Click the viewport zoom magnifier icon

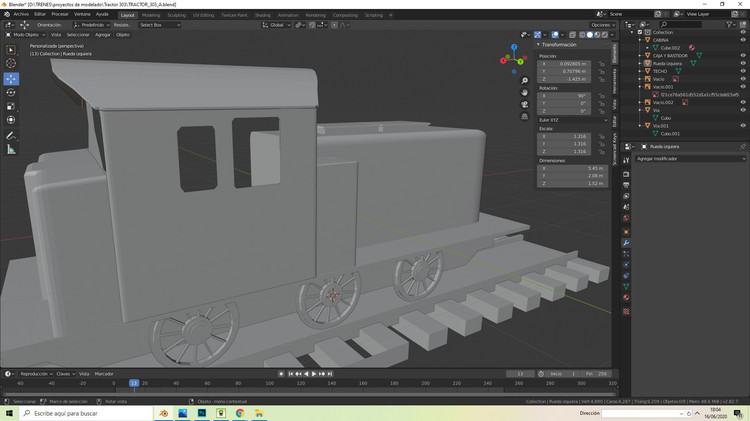pos(525,80)
